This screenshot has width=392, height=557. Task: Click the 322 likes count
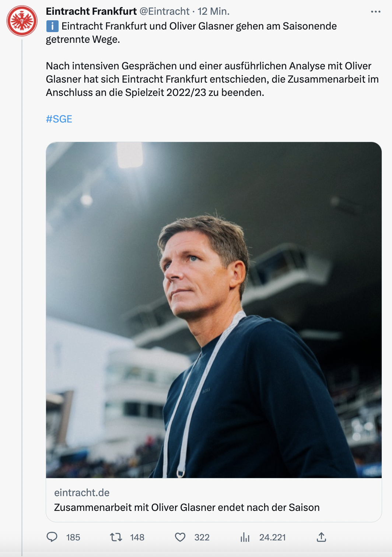(x=202, y=537)
